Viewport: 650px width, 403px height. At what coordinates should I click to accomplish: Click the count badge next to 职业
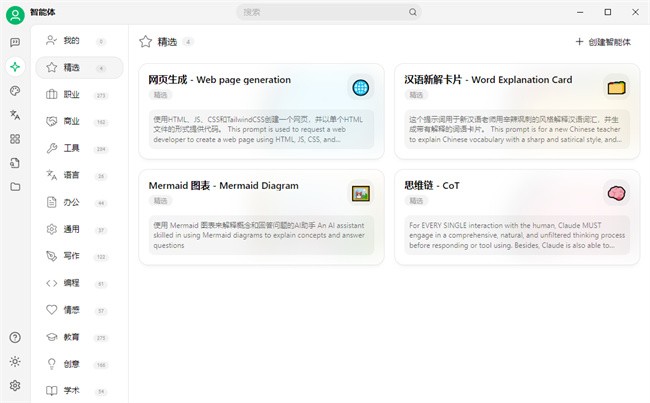101,95
